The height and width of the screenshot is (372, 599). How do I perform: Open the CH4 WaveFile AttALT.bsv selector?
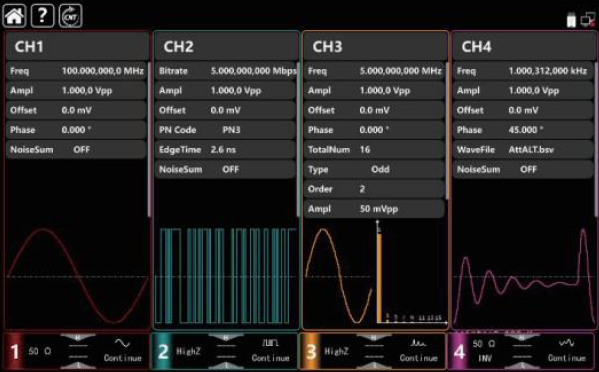tap(523, 150)
